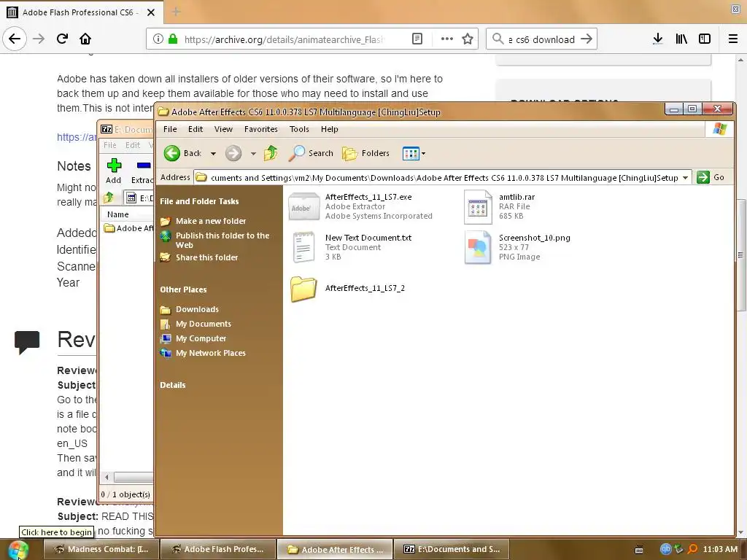Collapse the File and Folder Tasks header
This screenshot has height=560, width=747.
[199, 201]
